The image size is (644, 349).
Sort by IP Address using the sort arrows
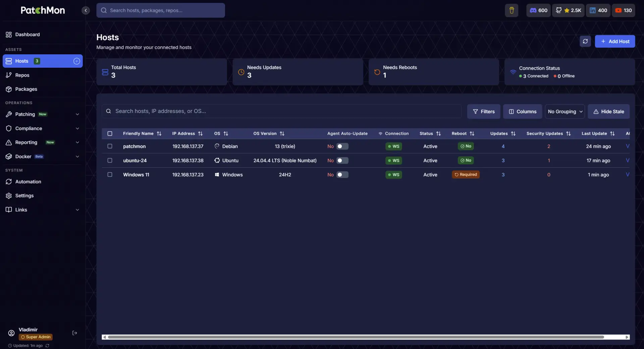[x=200, y=133]
